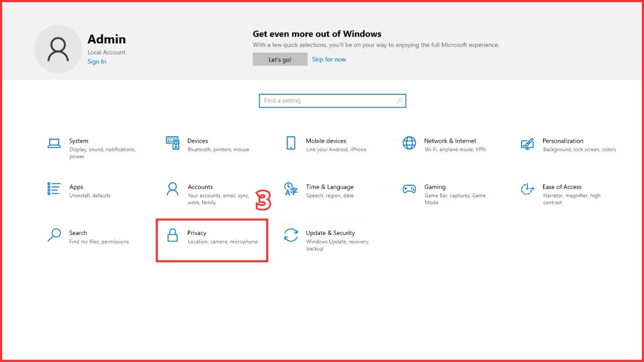The width and height of the screenshot is (644, 362).
Task: Select the Network & Internet globe icon
Action: click(x=409, y=143)
